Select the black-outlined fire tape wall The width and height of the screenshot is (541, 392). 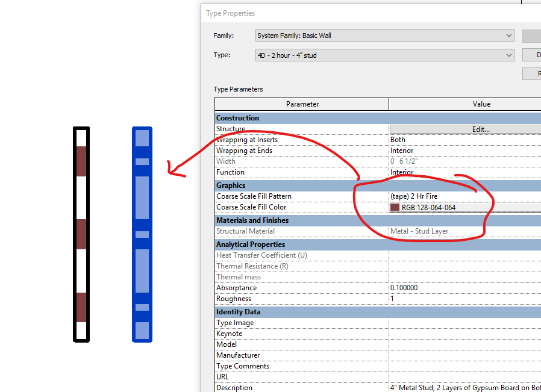(81, 234)
